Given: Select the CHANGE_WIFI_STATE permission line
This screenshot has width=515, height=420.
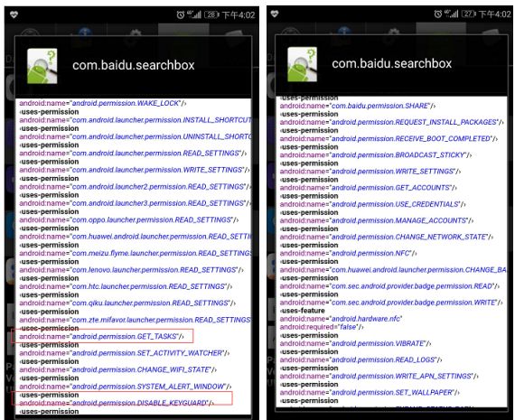Looking at the screenshot, I should coord(118,369).
